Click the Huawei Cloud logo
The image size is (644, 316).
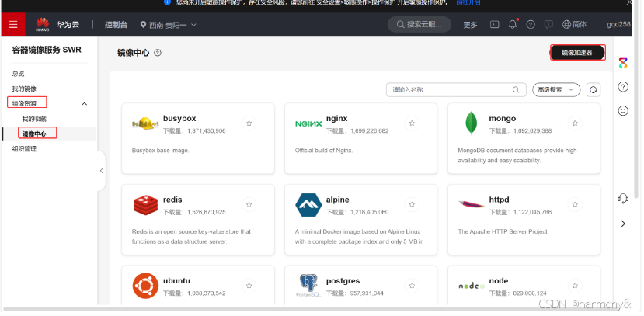point(43,24)
